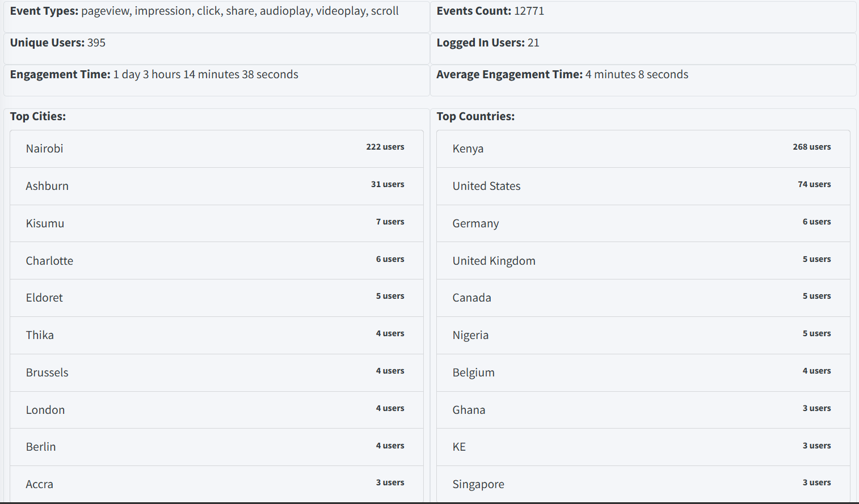The height and width of the screenshot is (504, 859).
Task: Click the Berlin city entry
Action: click(216, 447)
